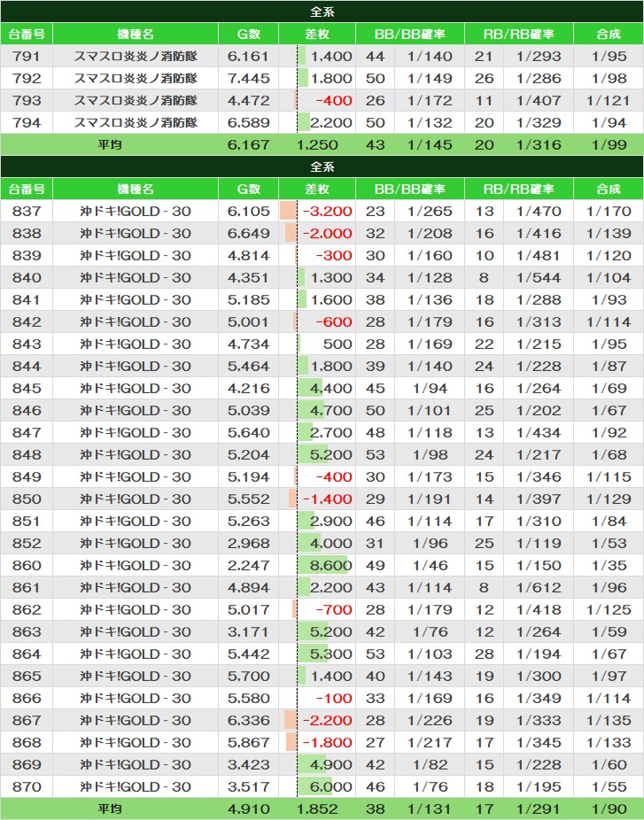Select the 差枚 value -700
The height and width of the screenshot is (820, 644).
click(x=334, y=610)
